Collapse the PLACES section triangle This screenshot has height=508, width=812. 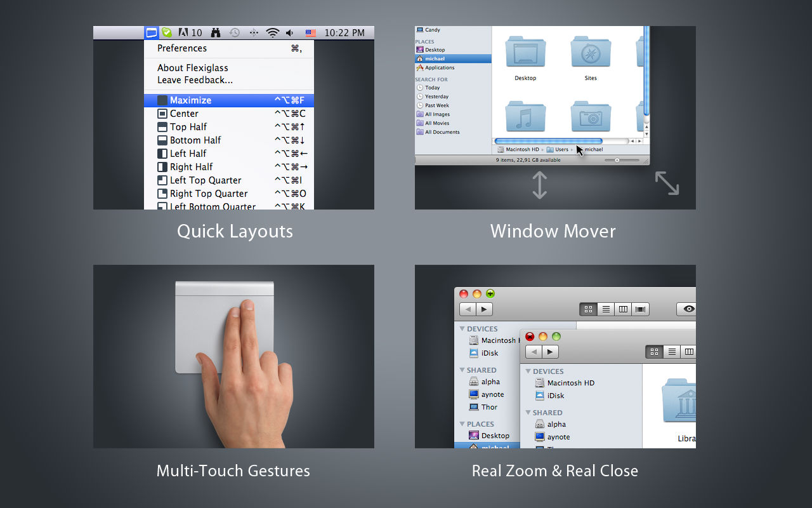point(462,424)
